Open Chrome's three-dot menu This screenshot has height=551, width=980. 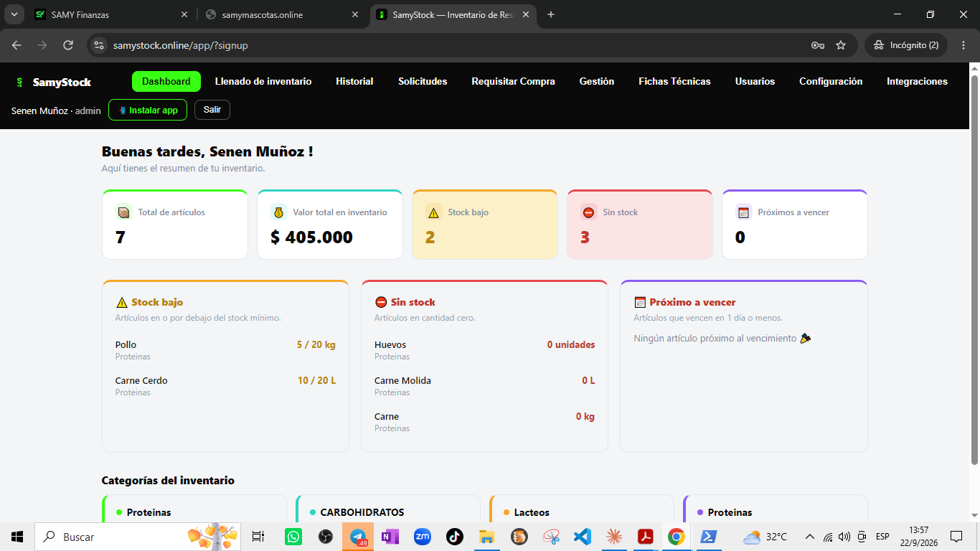pos(963,45)
